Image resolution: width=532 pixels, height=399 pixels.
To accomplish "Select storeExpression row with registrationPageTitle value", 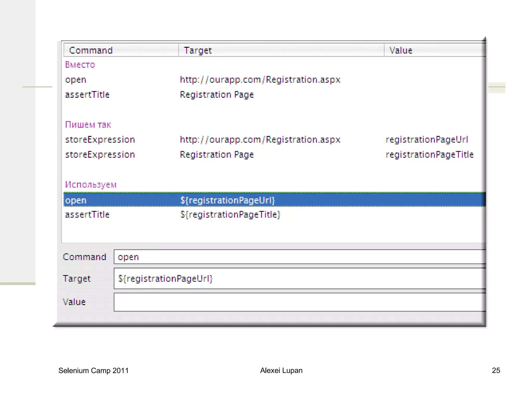I will pos(100,155).
